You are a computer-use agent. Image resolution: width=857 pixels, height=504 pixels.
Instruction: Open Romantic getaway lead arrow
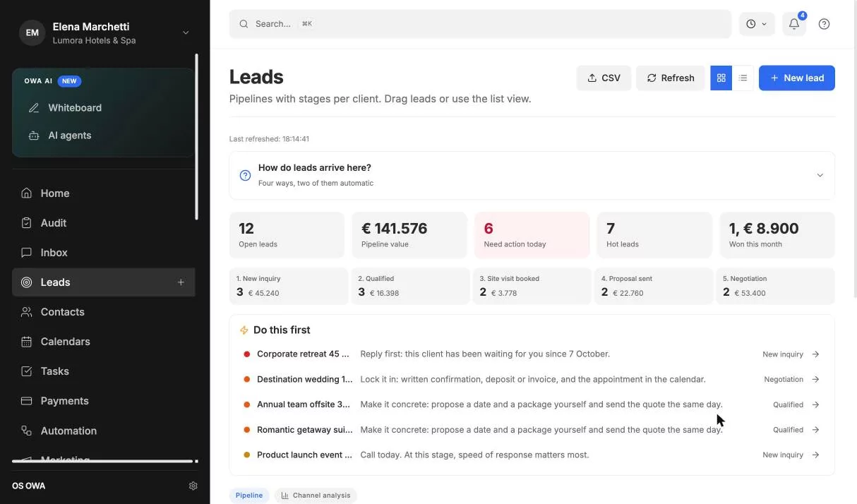coord(815,430)
